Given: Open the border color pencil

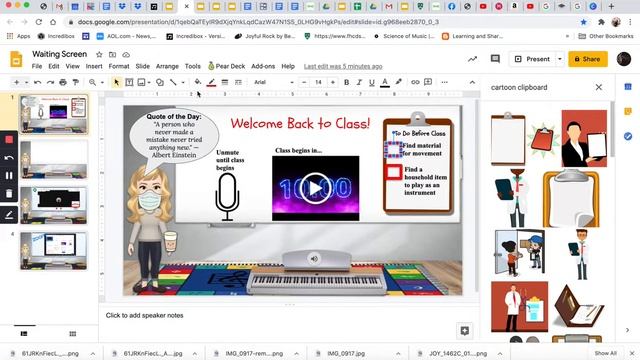Looking at the screenshot, I should (x=211, y=82).
